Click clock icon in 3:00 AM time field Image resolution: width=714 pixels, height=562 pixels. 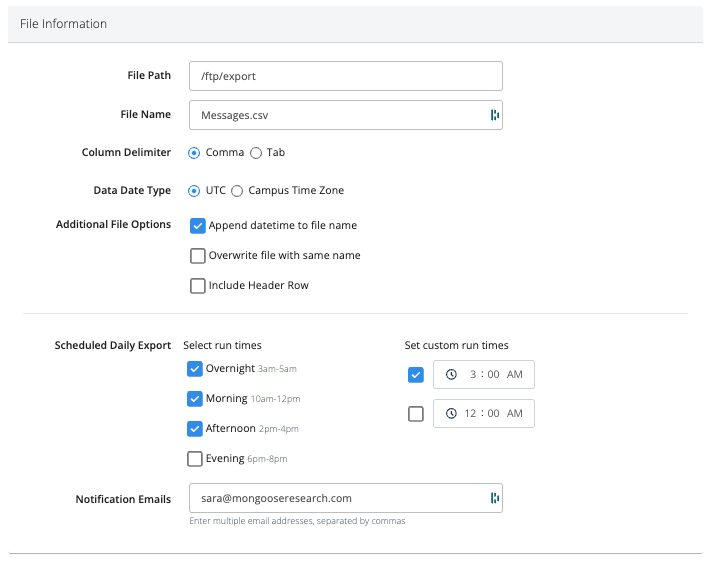point(451,375)
